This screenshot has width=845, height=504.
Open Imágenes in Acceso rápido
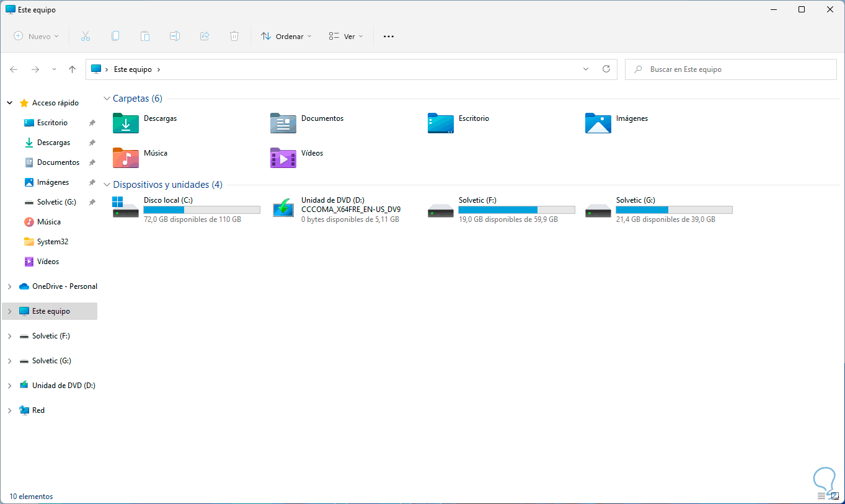coord(53,182)
